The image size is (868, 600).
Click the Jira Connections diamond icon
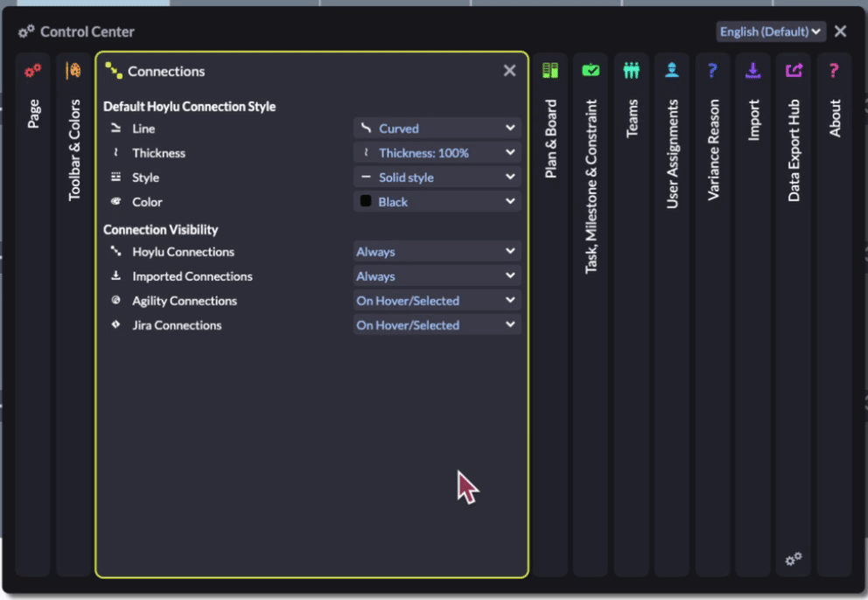pos(115,324)
